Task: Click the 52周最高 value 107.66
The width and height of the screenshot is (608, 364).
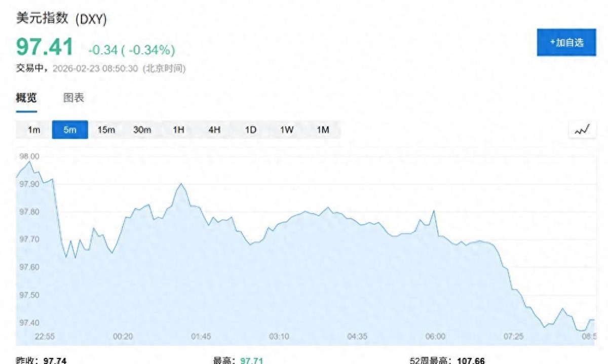Action: 471,360
